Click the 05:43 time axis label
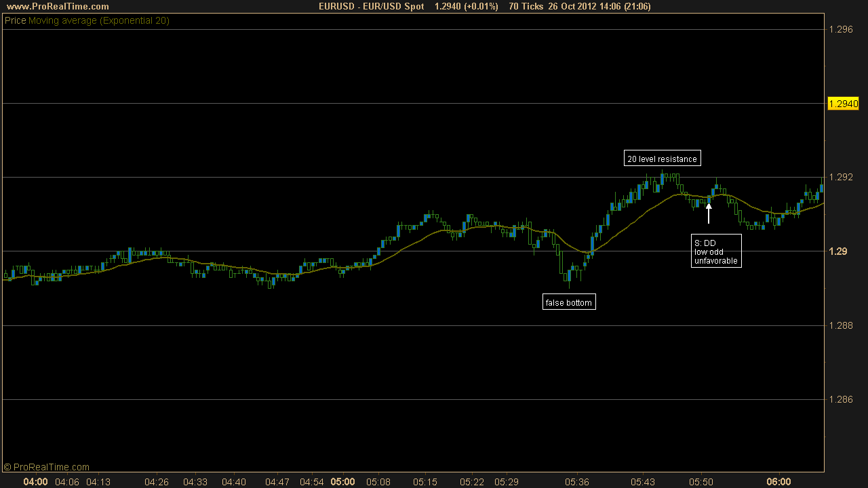Image resolution: width=868 pixels, height=488 pixels. pyautogui.click(x=643, y=482)
